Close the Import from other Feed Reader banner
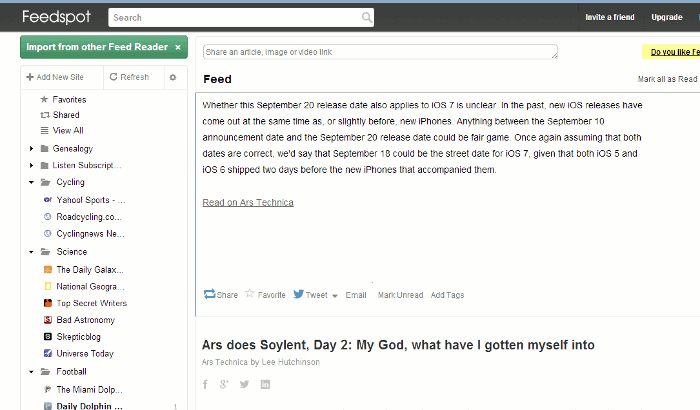 coord(178,47)
